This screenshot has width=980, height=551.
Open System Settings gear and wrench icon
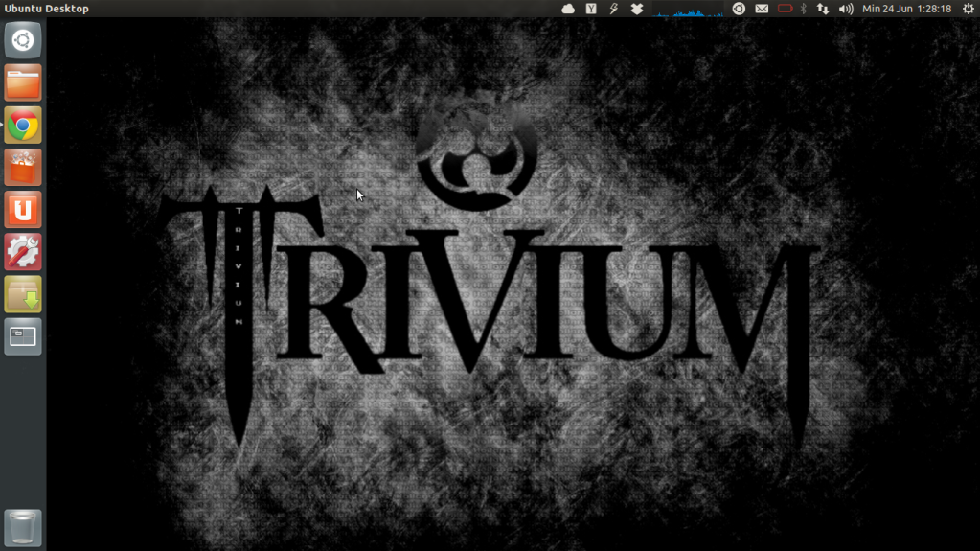pos(23,252)
